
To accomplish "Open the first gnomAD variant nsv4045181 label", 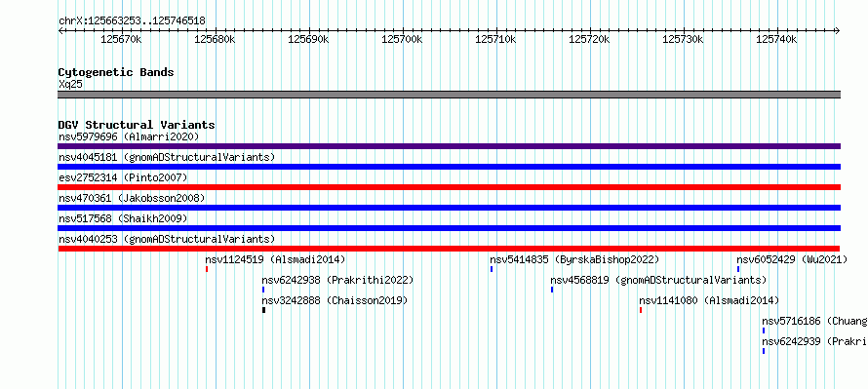I will [x=167, y=157].
